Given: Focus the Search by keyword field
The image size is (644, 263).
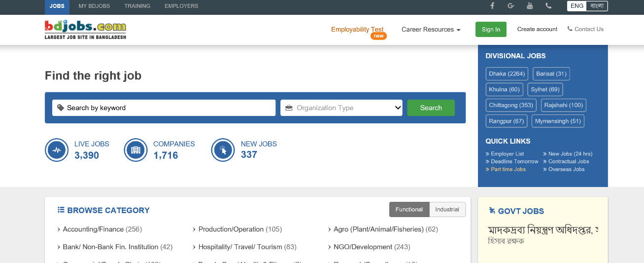Looking at the screenshot, I should [x=164, y=108].
